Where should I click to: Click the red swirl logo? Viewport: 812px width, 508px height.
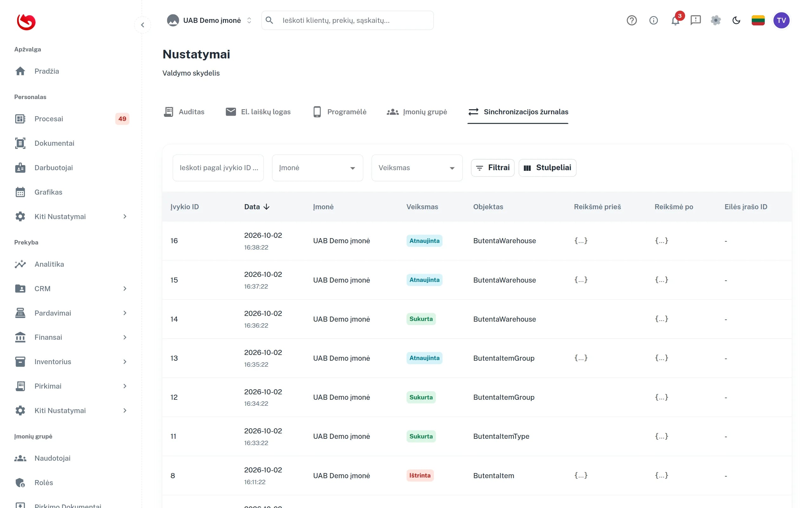[26, 22]
